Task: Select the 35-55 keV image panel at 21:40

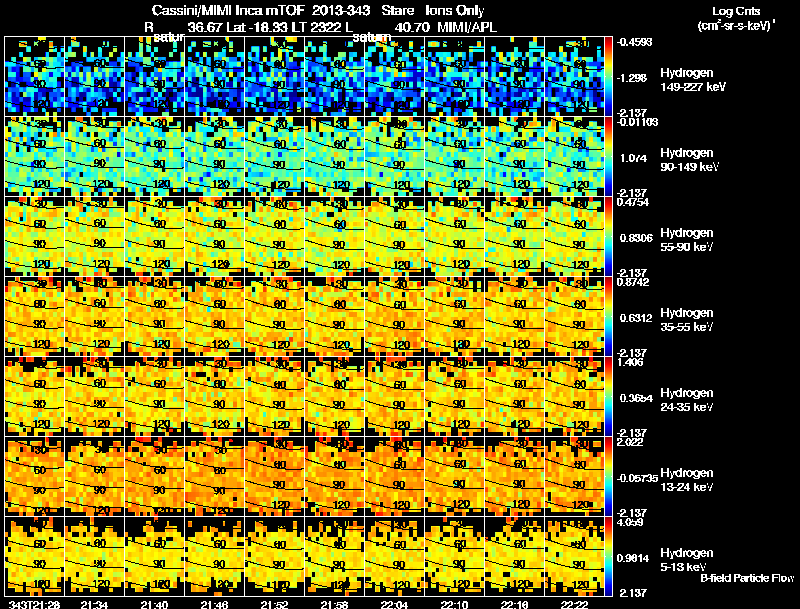Action: pyautogui.click(x=155, y=317)
